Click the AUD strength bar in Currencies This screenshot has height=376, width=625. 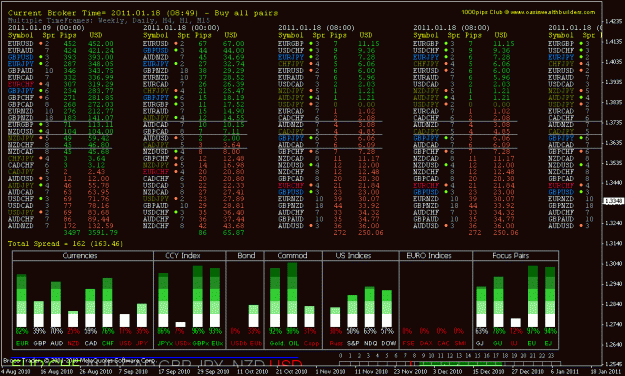tap(56, 304)
